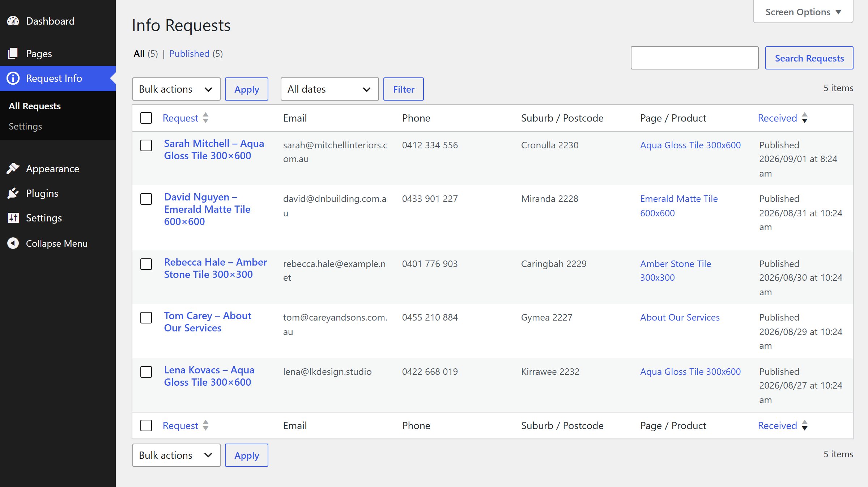Click the Appearance paintbrush icon
Screen dimensions: 868x487
(x=13, y=169)
